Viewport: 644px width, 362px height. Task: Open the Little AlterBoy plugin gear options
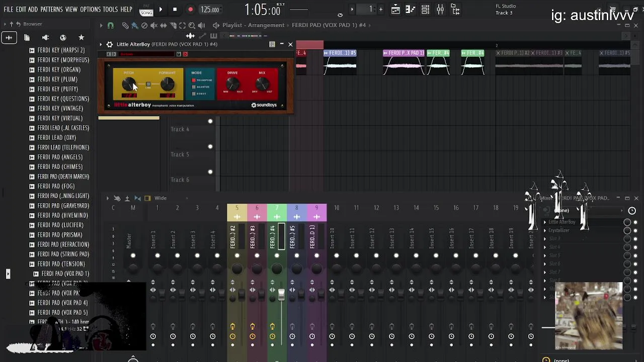(110, 44)
